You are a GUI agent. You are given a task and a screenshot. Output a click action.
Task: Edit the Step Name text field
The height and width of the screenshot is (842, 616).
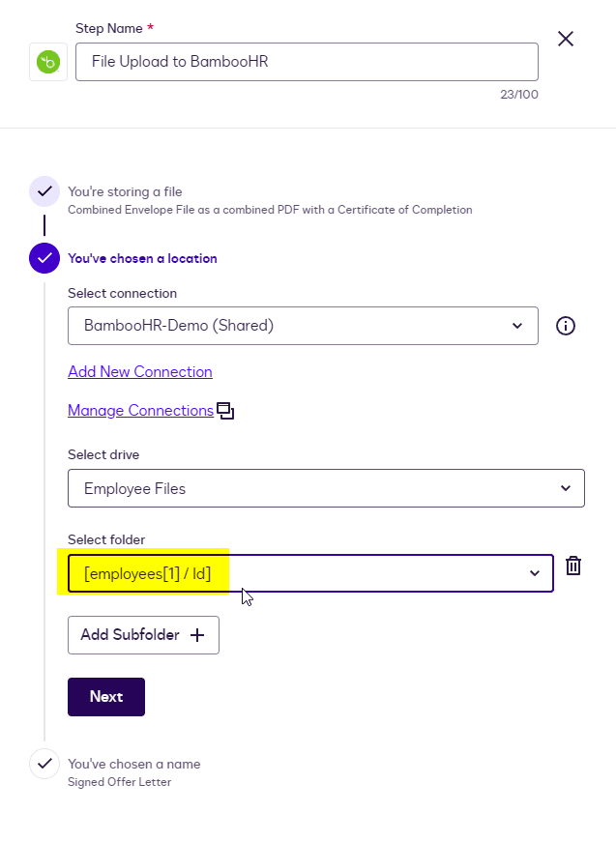[x=307, y=62]
